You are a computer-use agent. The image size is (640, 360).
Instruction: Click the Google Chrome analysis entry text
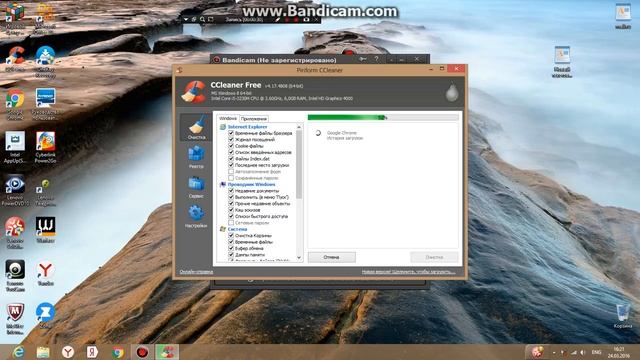pos(342,133)
